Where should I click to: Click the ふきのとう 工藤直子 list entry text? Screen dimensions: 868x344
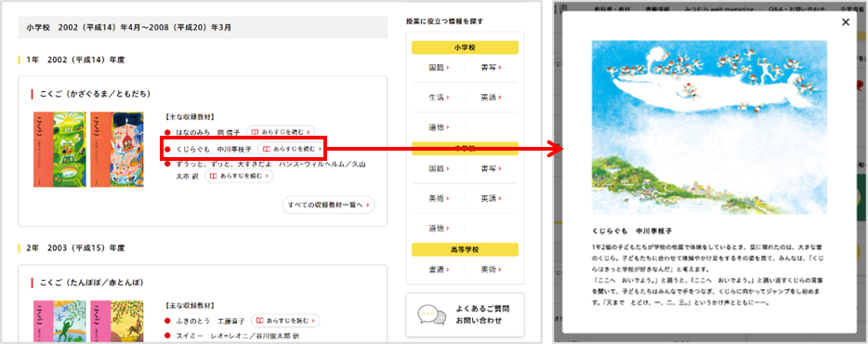(x=211, y=321)
